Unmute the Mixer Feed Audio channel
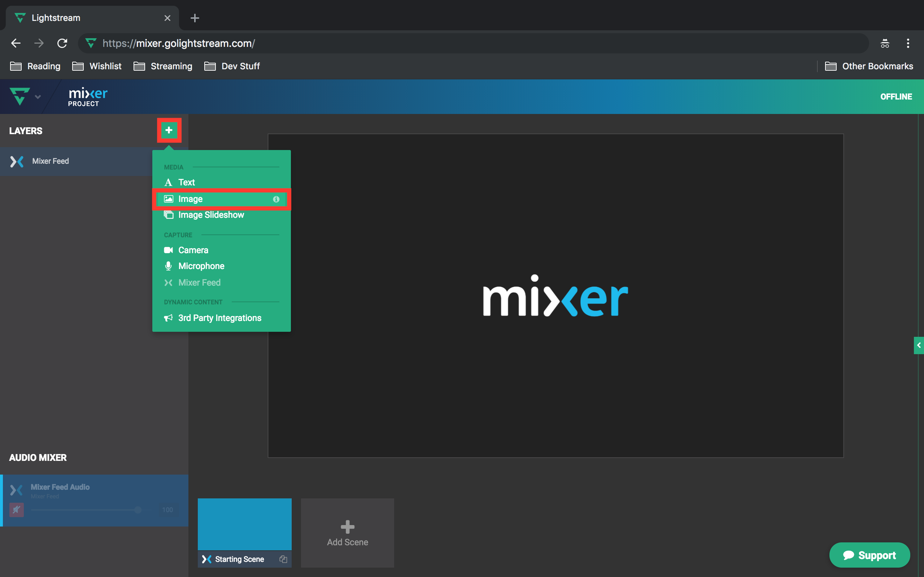924x577 pixels. pos(16,510)
